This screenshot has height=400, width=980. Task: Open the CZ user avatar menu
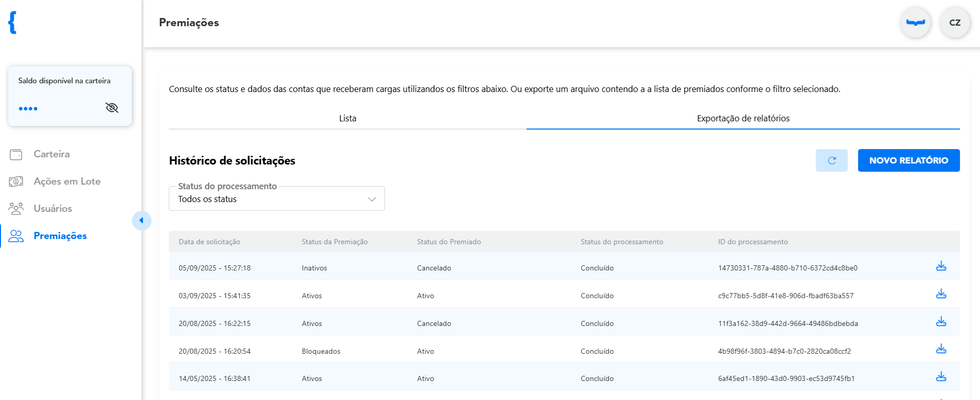tap(955, 23)
